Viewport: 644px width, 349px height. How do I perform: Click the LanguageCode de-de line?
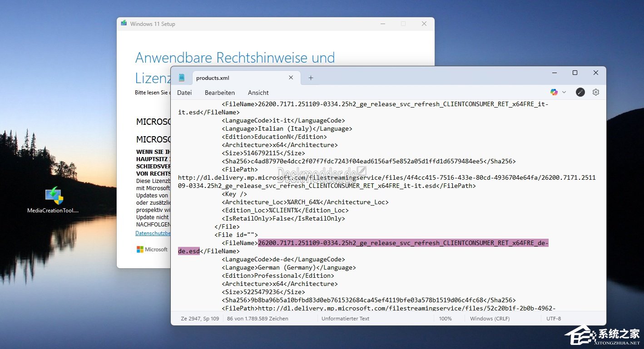[283, 259]
